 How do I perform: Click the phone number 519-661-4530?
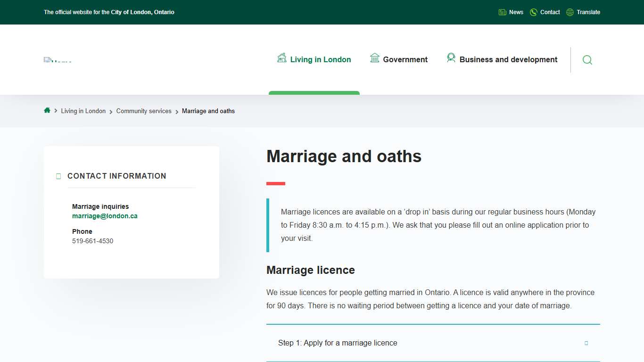click(x=92, y=241)
